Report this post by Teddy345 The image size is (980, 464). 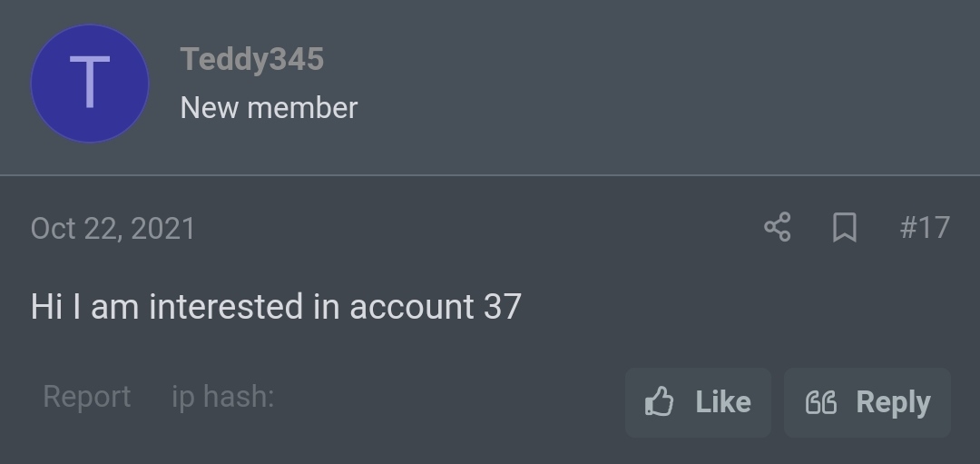[x=87, y=397]
